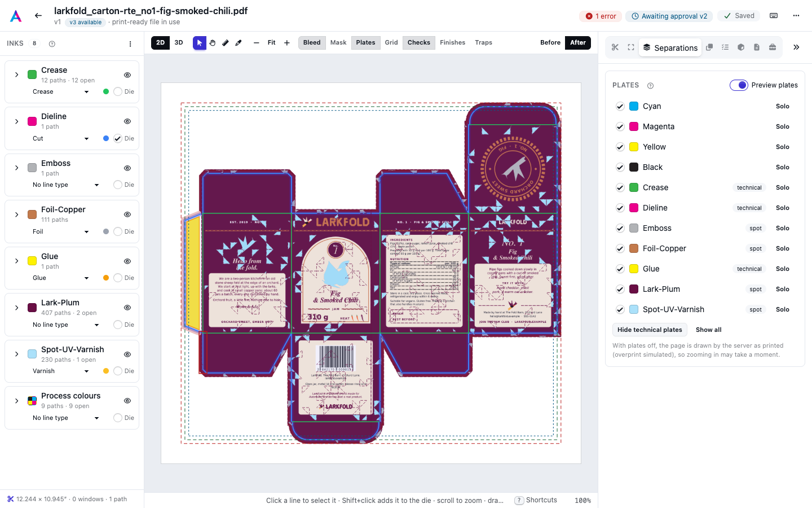Collapse right panel with double chevron
Screen dimensions: 812x508
tap(796, 47)
